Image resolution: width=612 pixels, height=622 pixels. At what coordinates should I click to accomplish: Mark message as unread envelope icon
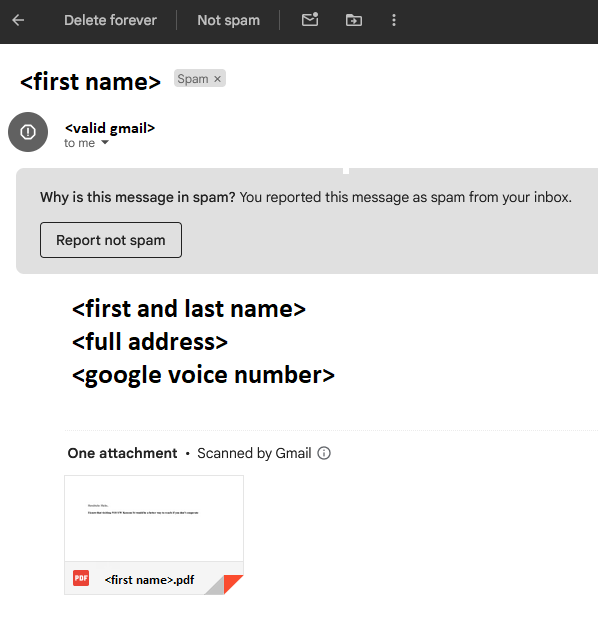coord(310,19)
